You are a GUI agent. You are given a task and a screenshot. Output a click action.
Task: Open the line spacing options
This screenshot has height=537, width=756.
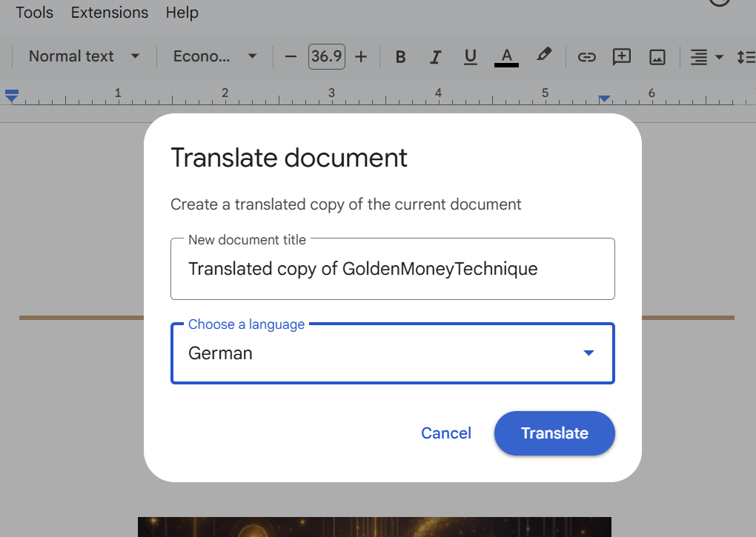[x=746, y=57]
